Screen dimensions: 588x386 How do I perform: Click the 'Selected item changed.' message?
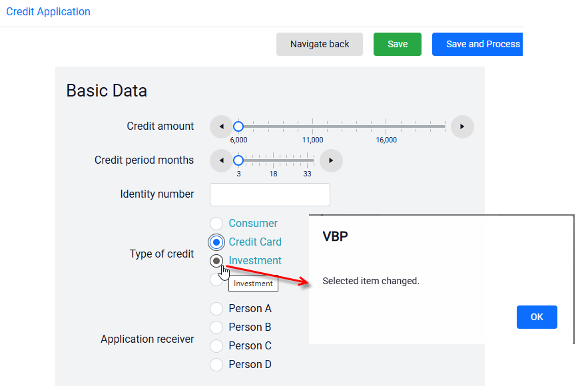pos(371,281)
